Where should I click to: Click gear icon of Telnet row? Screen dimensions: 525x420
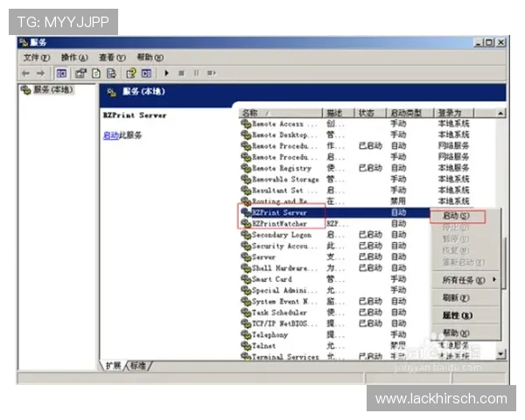point(246,346)
